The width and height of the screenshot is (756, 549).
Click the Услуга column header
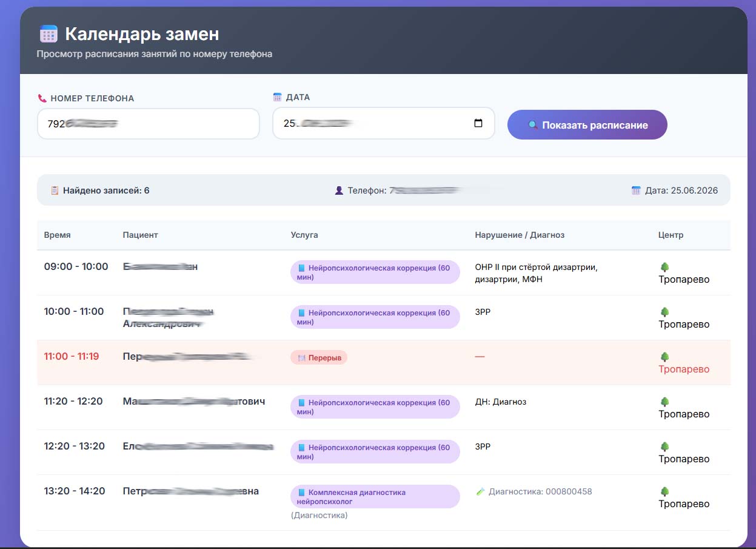click(x=304, y=235)
